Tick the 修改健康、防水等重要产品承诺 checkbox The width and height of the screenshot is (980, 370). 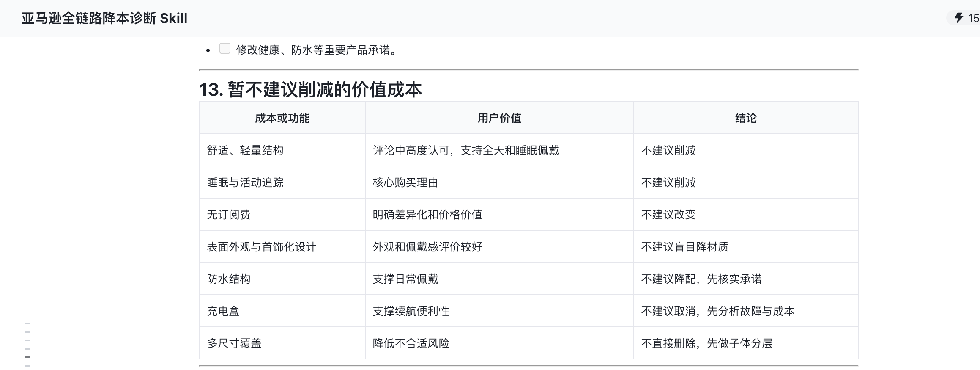click(225, 49)
